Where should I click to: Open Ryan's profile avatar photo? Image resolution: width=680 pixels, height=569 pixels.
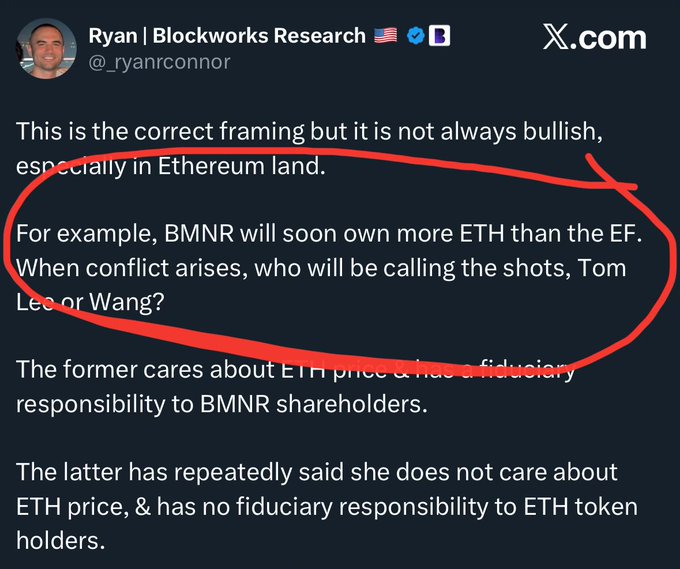coord(46,49)
